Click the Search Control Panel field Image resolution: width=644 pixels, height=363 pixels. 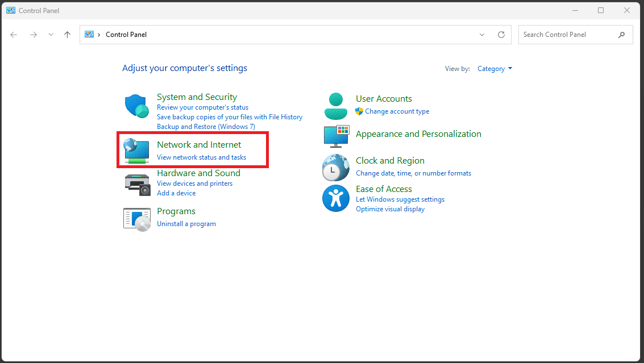point(575,35)
